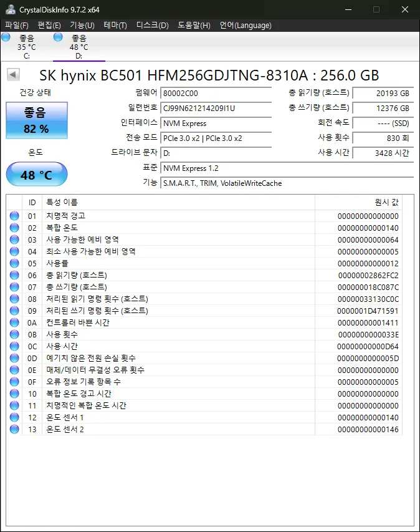Open the 디스크(D) menu
Viewport: 420px width, 532px height.
152,26
